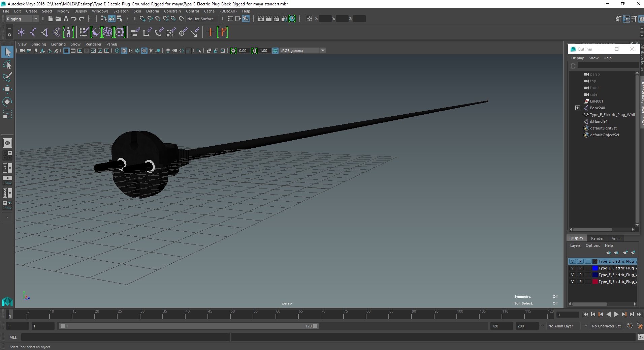Image resolution: width=644 pixels, height=350 pixels.
Task: Open the Skeleton menu
Action: [121, 11]
